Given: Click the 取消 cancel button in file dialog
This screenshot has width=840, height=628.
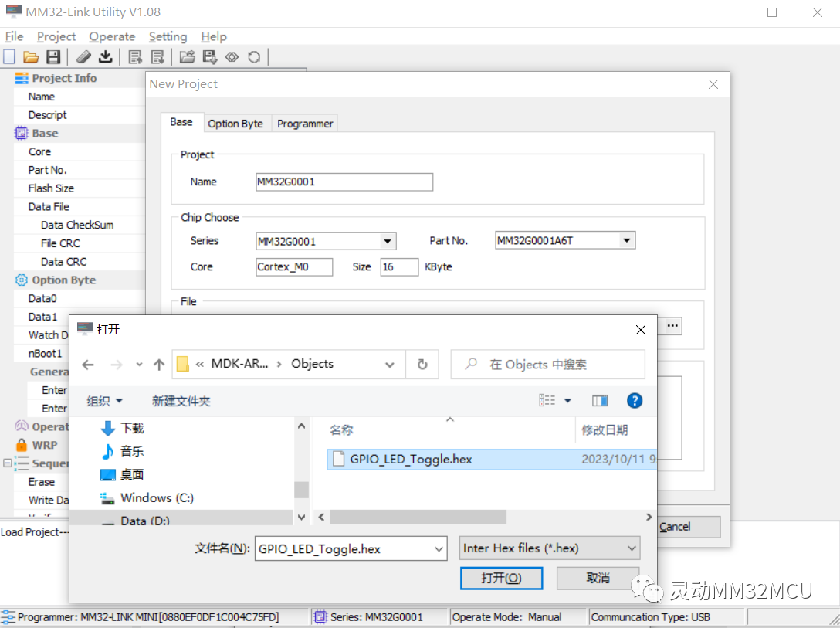Looking at the screenshot, I should point(598,578).
